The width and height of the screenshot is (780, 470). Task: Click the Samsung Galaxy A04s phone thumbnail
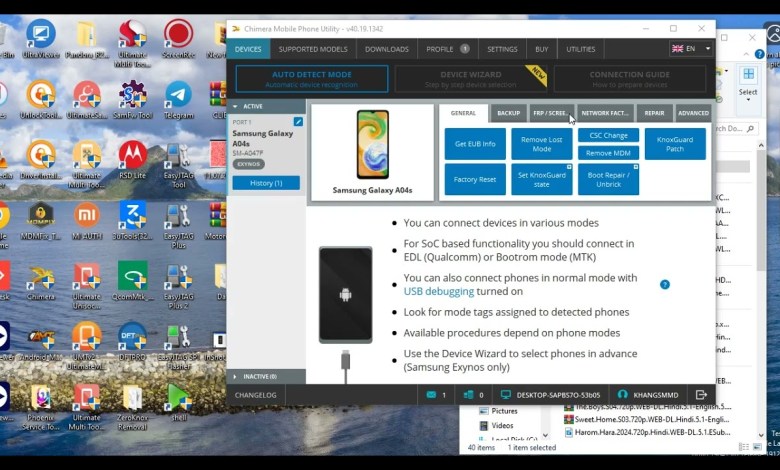point(373,144)
